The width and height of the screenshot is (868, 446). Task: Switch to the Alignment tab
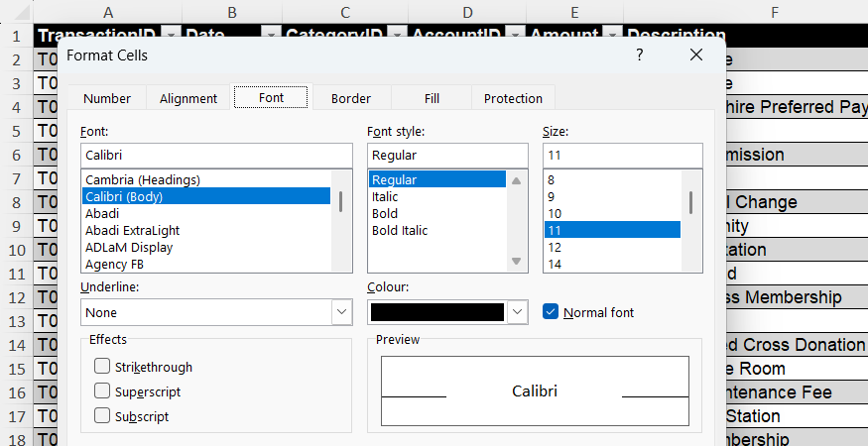pyautogui.click(x=188, y=98)
